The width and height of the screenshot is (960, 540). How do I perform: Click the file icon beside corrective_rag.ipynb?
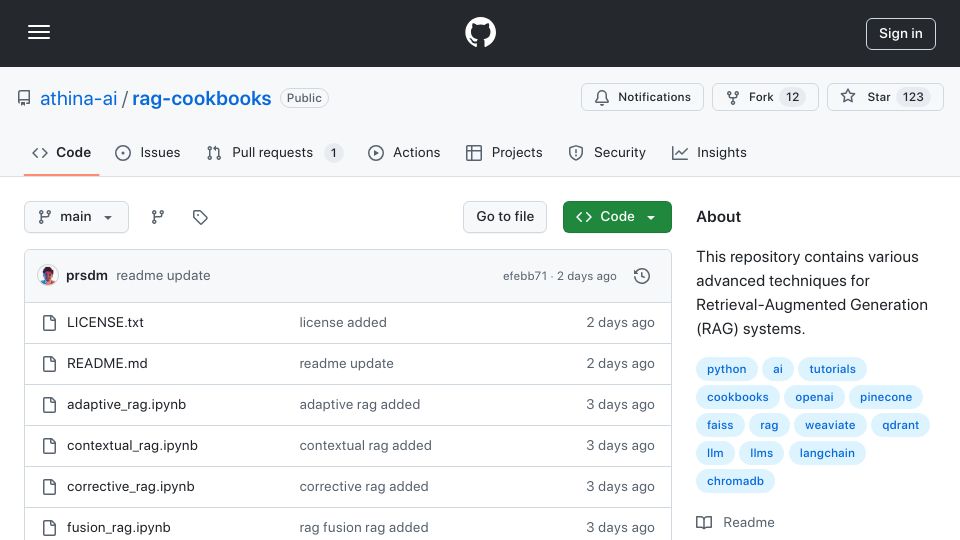[x=50, y=487]
